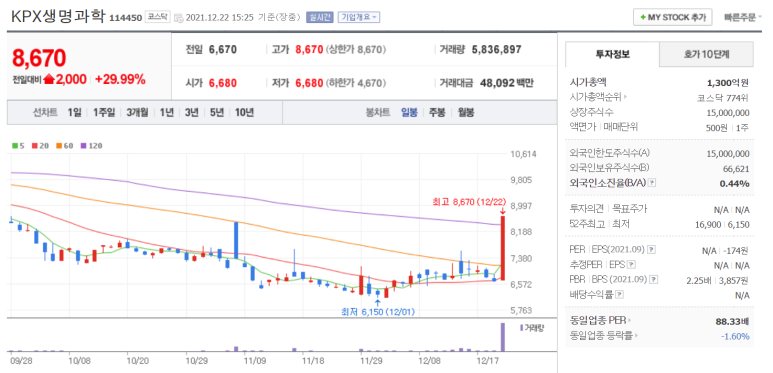This screenshot has height=373, width=773.
Task: Click the help icon beside PBR BPS (2021.09)
Action: pos(654,279)
